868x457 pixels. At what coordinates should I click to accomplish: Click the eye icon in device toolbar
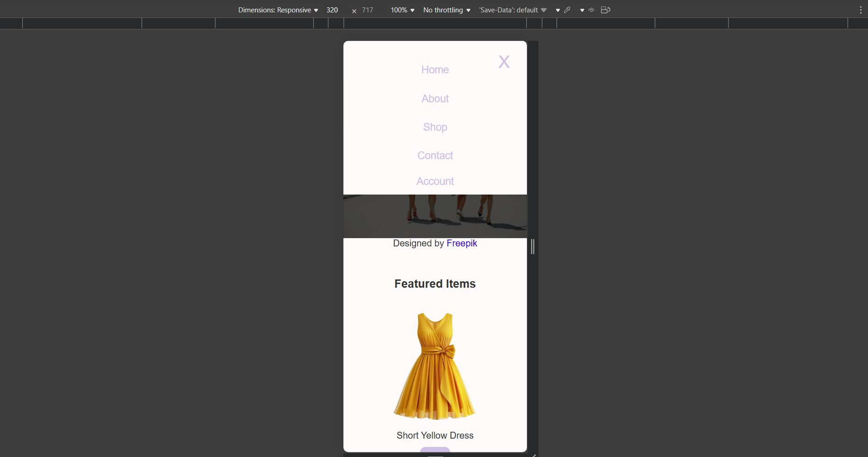[591, 10]
